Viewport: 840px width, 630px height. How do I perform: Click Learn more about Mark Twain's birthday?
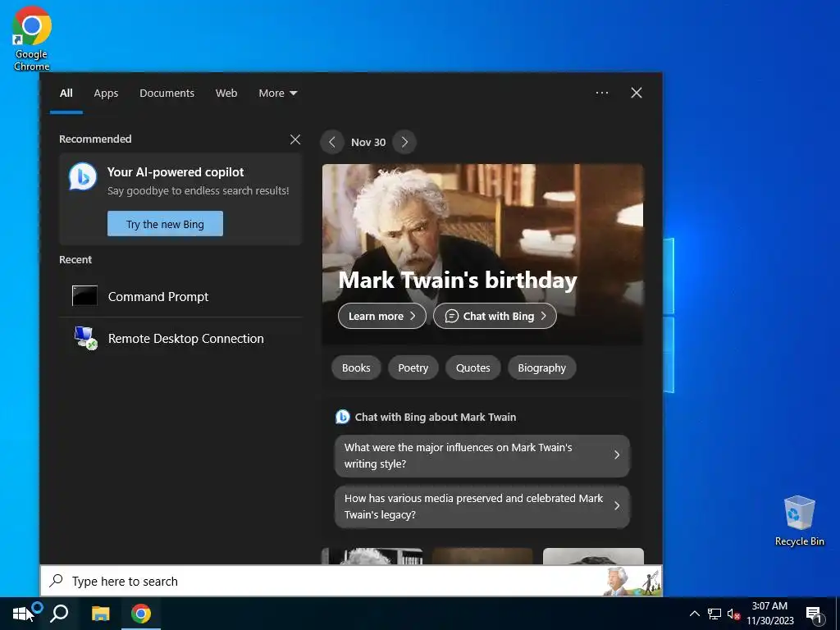(382, 316)
